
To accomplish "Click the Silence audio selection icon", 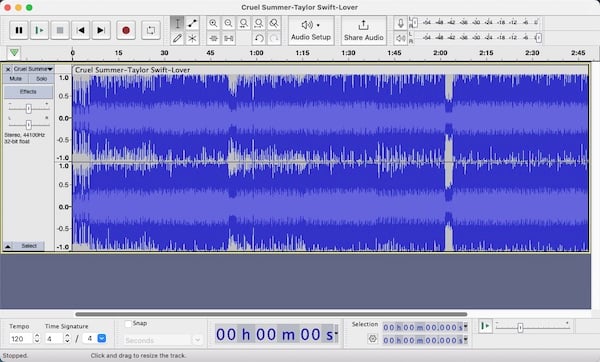I will point(228,38).
